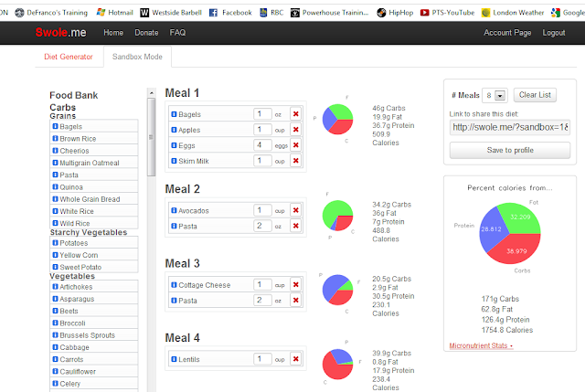Switch to the Diet Generator tab
Image resolution: width=585 pixels, height=392 pixels.
69,57
